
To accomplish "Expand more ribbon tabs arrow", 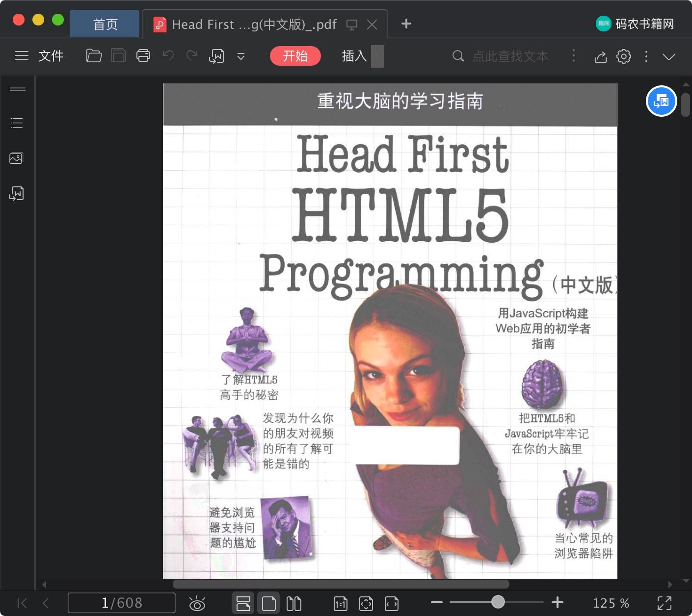I will click(x=377, y=56).
